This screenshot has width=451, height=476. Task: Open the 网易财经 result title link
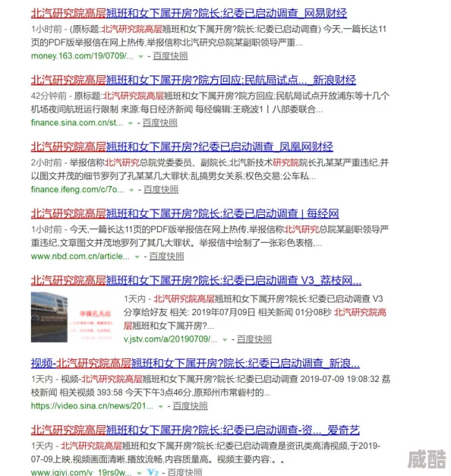click(188, 13)
